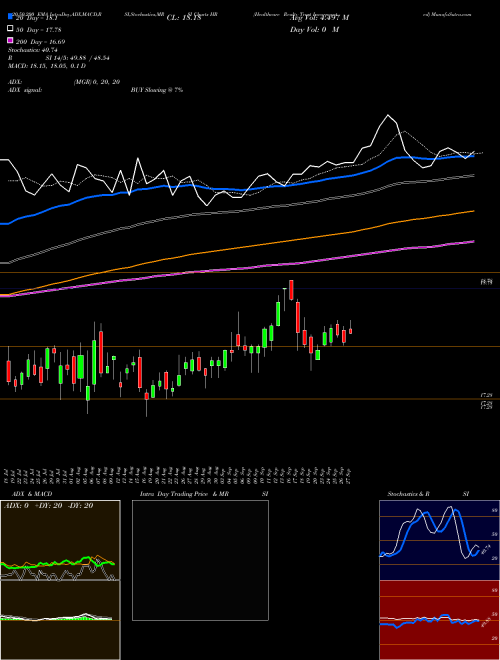Click the 'Stochastics: 49.74' reading
This screenshot has height=660, width=500.
click(33, 50)
